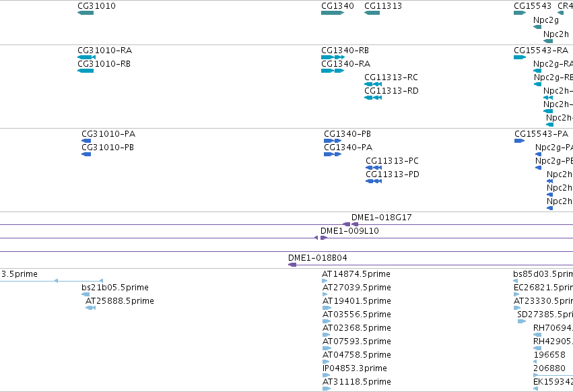Click EST label starting bs85d03
The height and width of the screenshot is (392, 573).
tap(543, 274)
